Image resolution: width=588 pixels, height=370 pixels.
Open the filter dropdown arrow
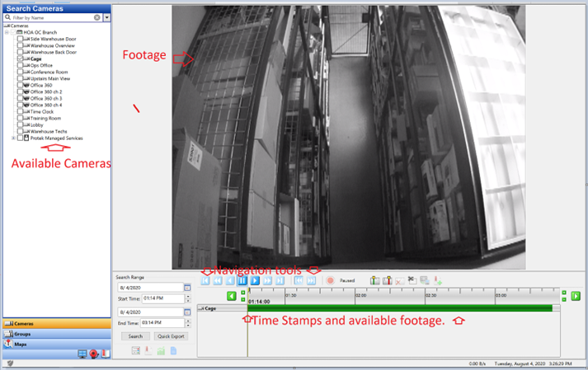[x=106, y=17]
